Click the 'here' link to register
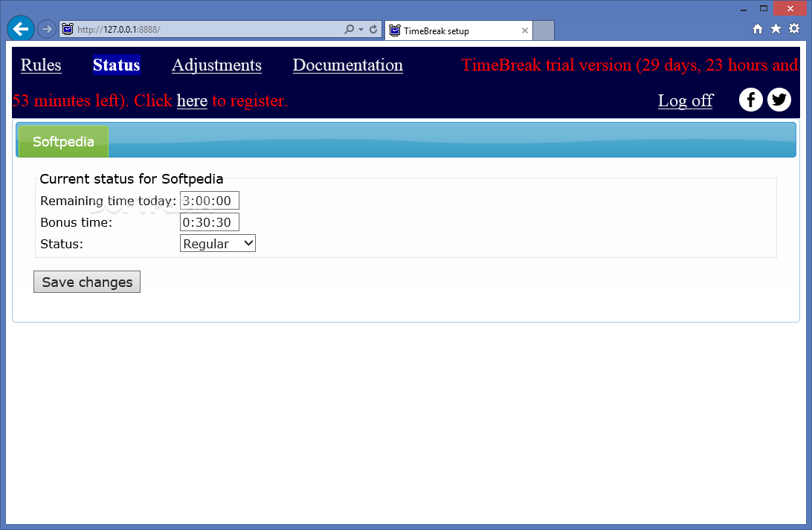812x530 pixels. tap(192, 100)
